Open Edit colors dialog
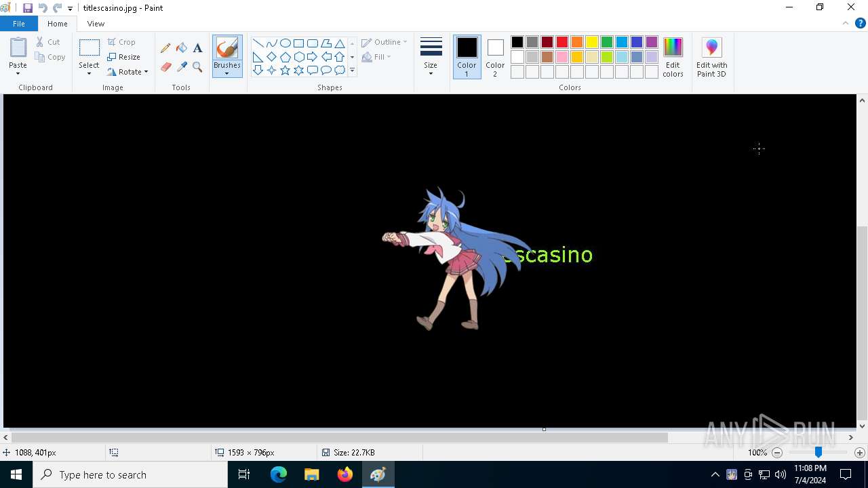Image resolution: width=868 pixels, height=488 pixels. (673, 58)
